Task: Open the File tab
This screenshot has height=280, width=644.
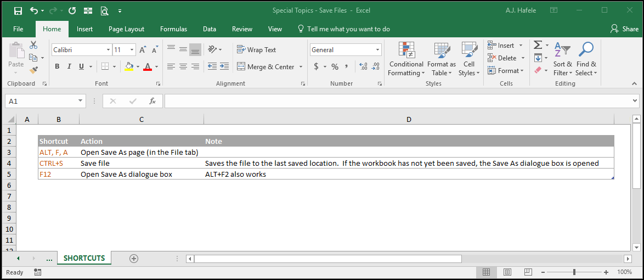Action: click(x=18, y=29)
